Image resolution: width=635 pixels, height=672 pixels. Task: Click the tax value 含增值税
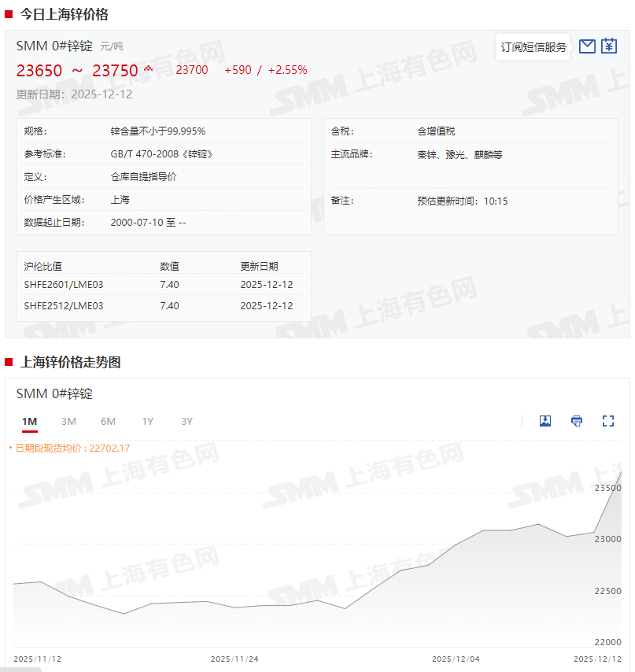pyautogui.click(x=436, y=131)
